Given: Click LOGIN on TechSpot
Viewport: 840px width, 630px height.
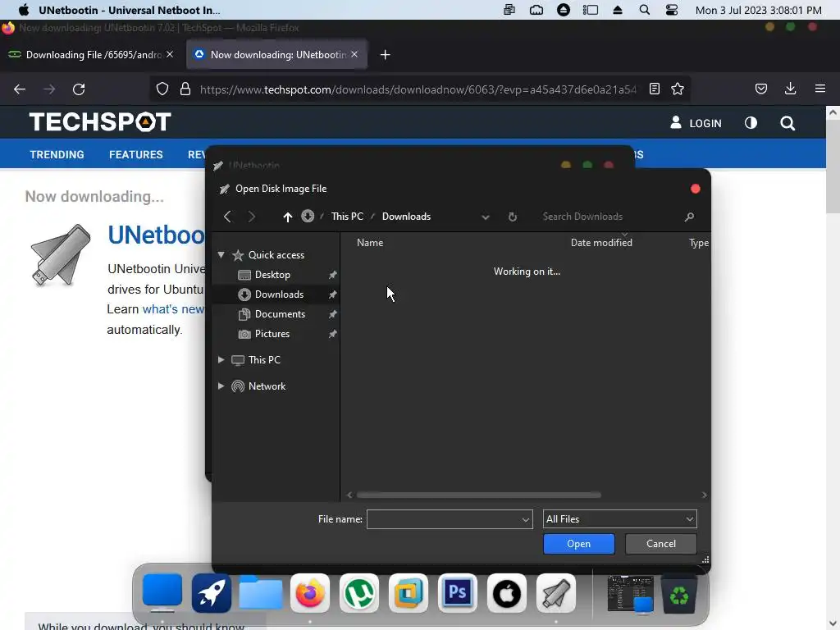Looking at the screenshot, I should click(x=696, y=123).
